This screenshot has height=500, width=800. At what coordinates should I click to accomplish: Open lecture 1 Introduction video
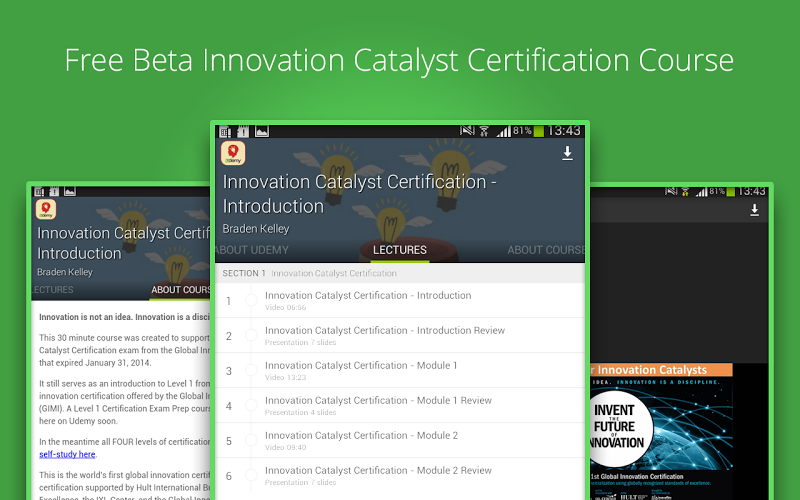pyautogui.click(x=400, y=301)
